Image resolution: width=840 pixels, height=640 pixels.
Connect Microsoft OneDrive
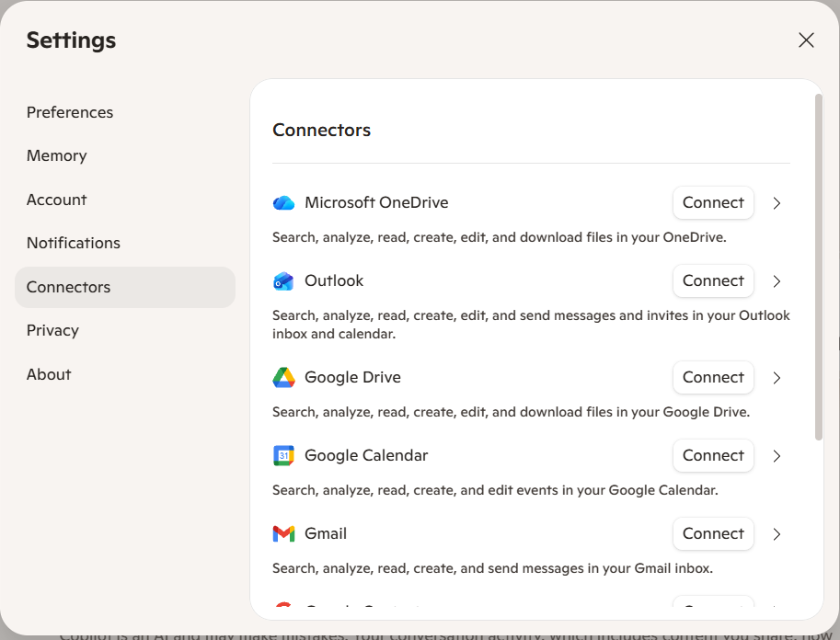pos(713,203)
